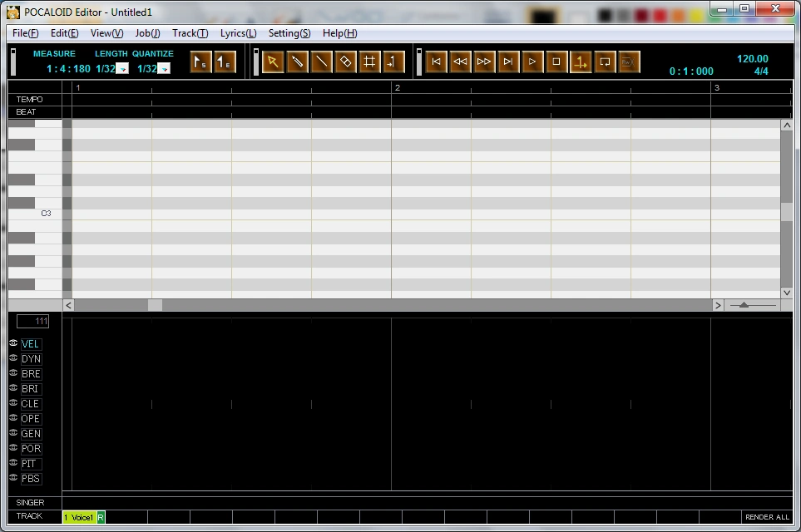The height and width of the screenshot is (532, 801).
Task: Select the BRE control parameter
Action: (x=31, y=374)
